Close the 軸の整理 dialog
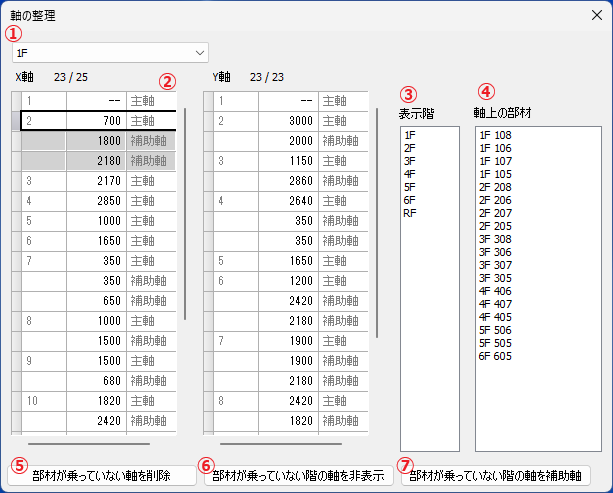Screen dimensions: 613x493 click(597, 15)
